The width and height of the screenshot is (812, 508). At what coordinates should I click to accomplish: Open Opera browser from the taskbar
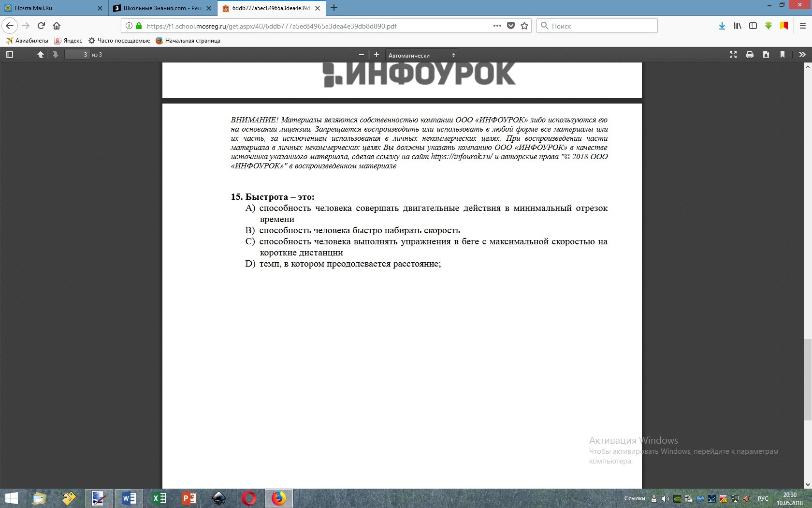(x=248, y=498)
